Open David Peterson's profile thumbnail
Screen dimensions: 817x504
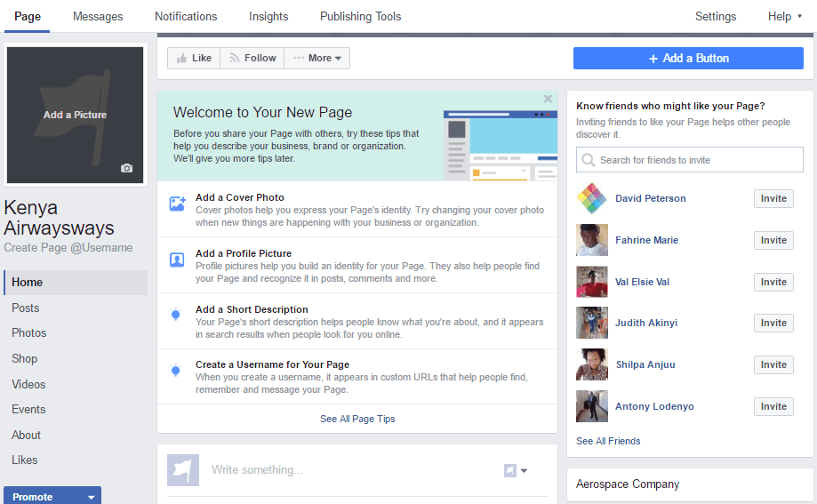coord(592,198)
